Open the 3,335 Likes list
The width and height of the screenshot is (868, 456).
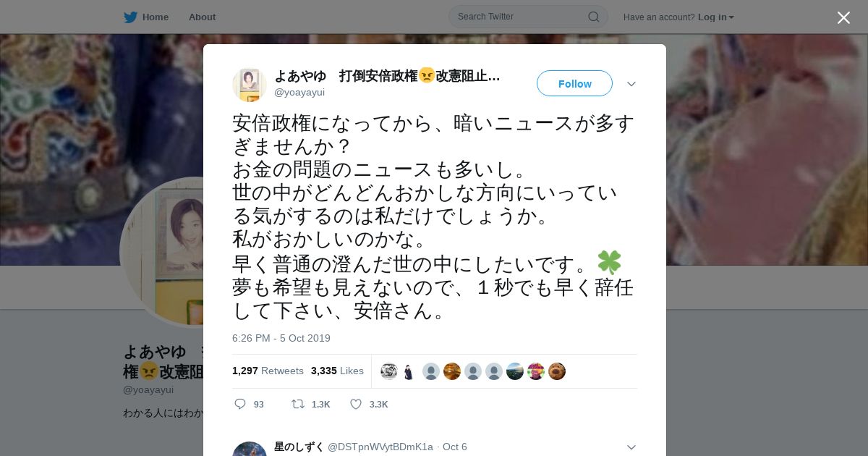pyautogui.click(x=337, y=371)
